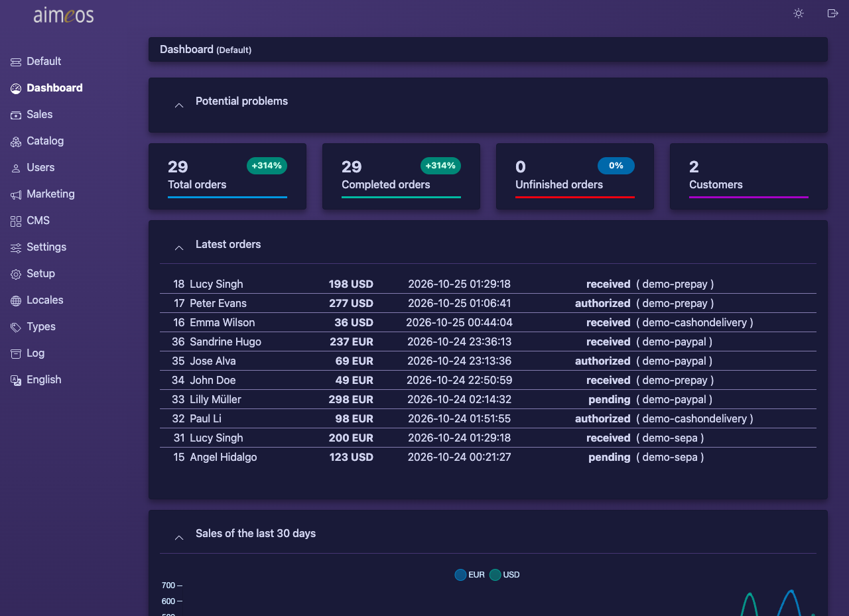Click the Dashboard (Default) page title
The width and height of the screenshot is (849, 616).
click(206, 50)
